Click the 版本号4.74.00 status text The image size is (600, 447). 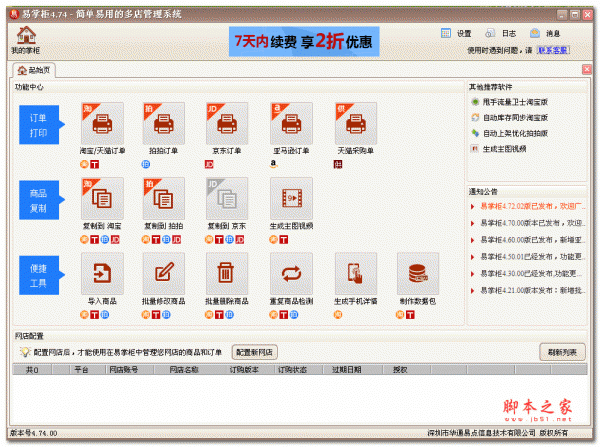34,433
